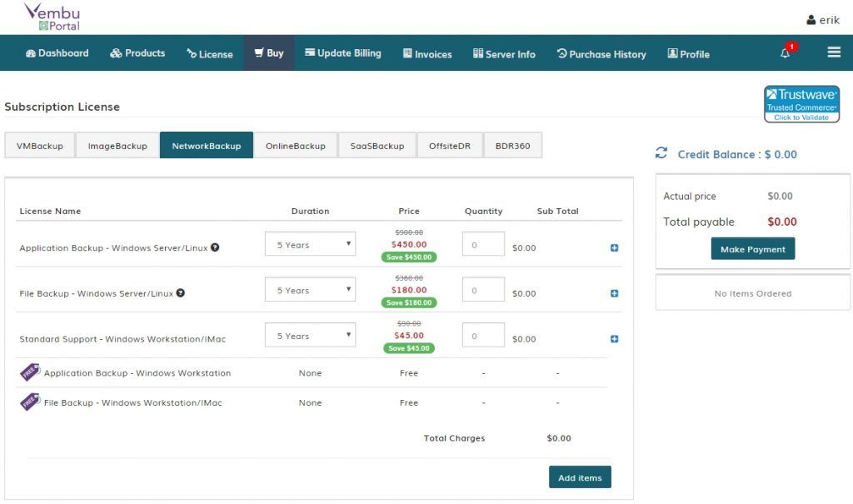Click the Standard Support - Windows Workstation/IMac name
Screen dimensions: 853x504
pyautogui.click(x=122, y=339)
